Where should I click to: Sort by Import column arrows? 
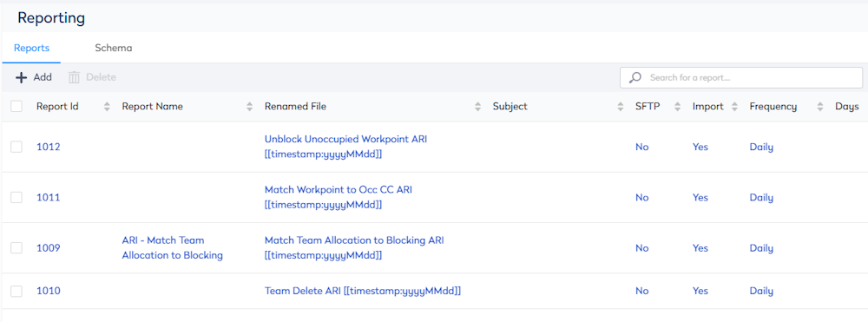click(734, 107)
